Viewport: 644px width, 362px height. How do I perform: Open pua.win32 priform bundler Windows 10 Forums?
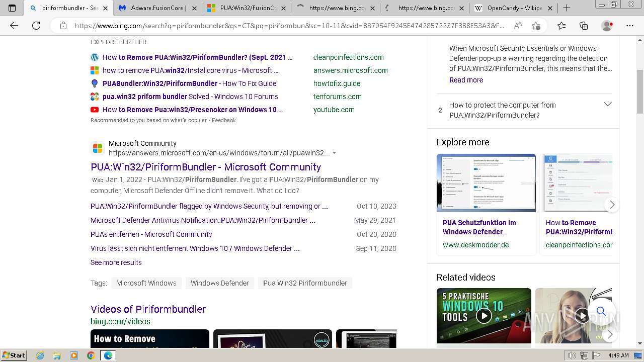click(190, 97)
